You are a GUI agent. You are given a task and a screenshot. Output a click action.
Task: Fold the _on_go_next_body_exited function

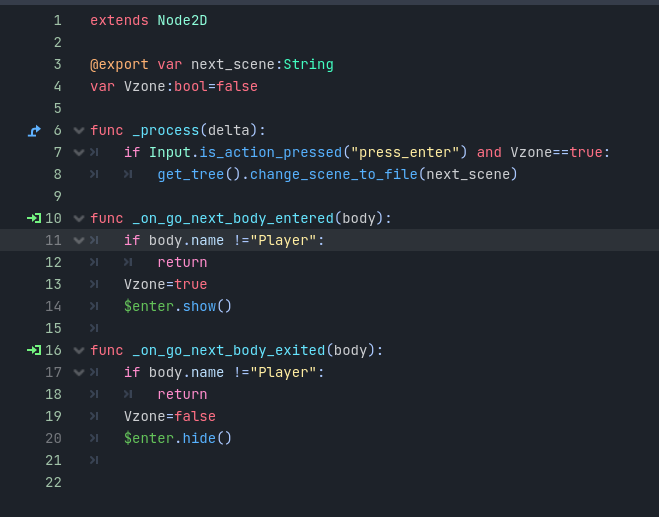79,351
